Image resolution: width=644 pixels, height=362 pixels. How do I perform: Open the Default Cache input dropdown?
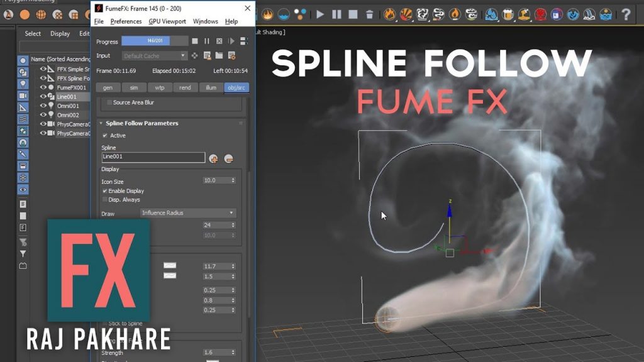pos(153,56)
